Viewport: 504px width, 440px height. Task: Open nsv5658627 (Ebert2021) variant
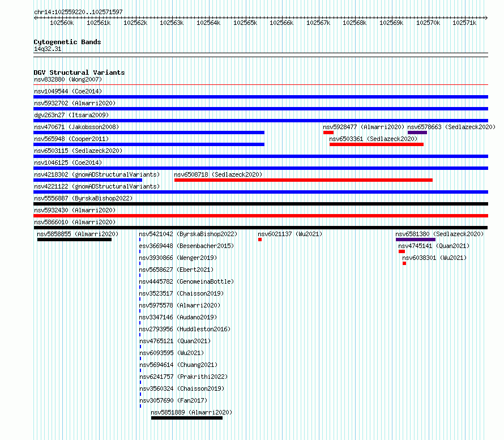point(176,270)
